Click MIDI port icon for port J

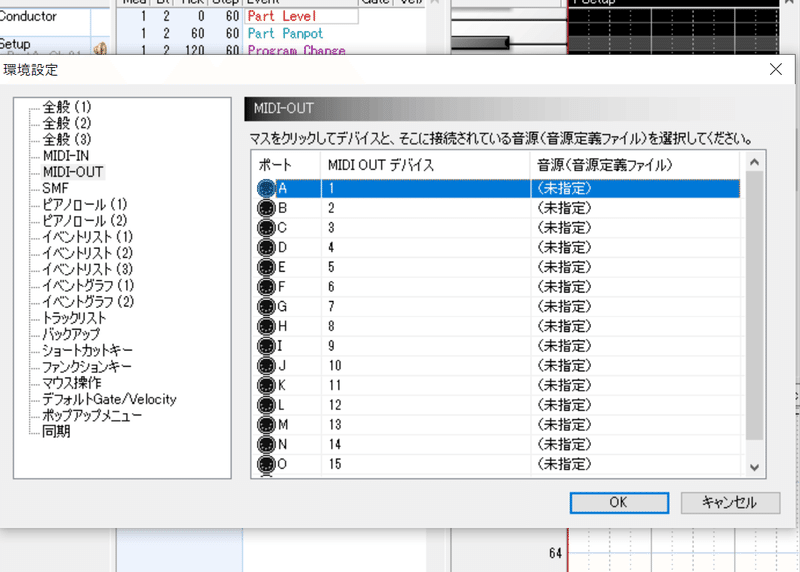(x=266, y=366)
